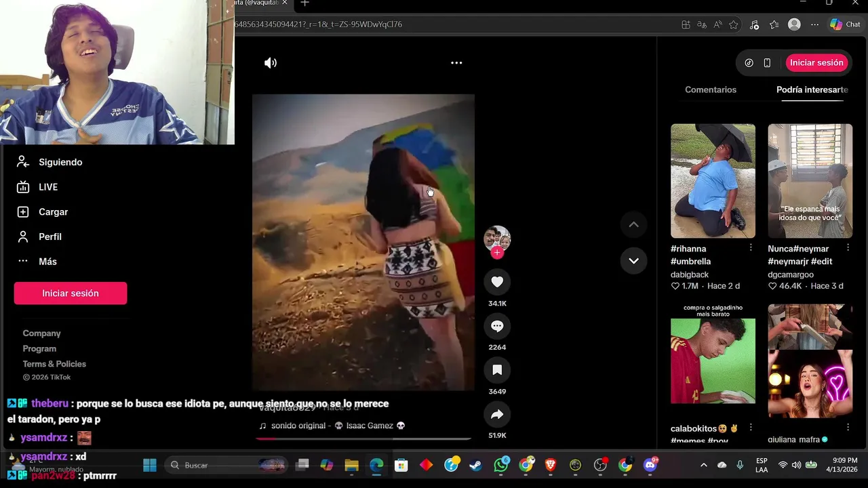Open dgcamargoo creator name
Viewport: 868px width, 488px height.
click(791, 274)
